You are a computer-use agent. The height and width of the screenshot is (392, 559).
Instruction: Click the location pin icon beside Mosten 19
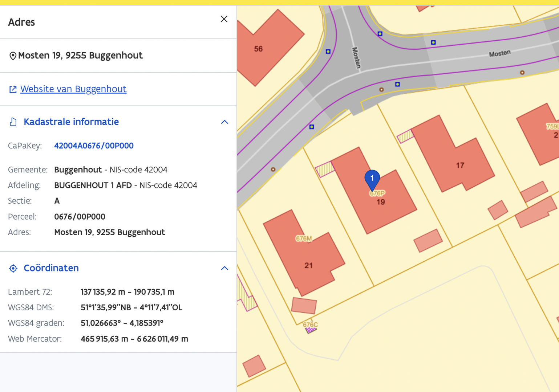point(13,56)
